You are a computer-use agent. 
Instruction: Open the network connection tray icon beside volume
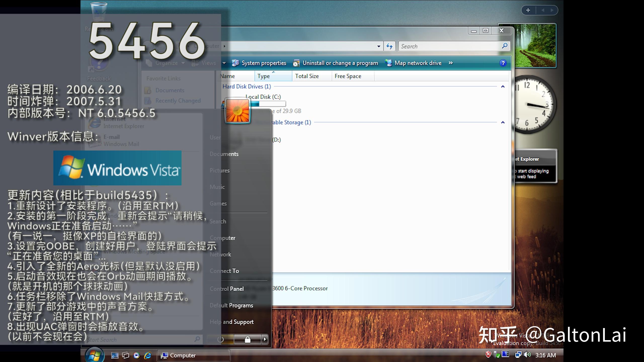518,355
